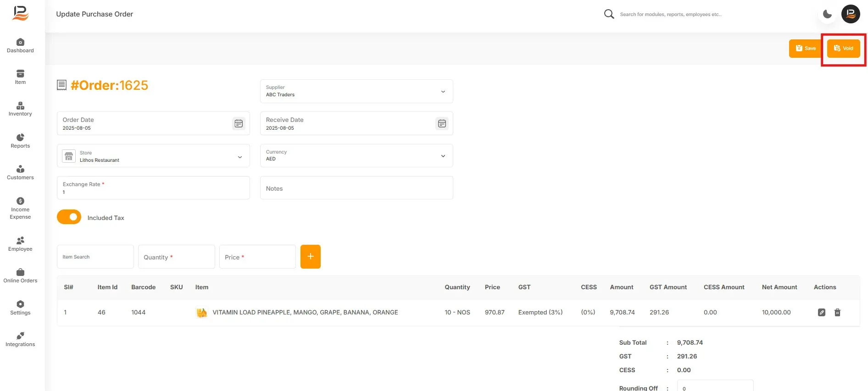Add item with the plus button
The image size is (868, 391).
(x=311, y=257)
